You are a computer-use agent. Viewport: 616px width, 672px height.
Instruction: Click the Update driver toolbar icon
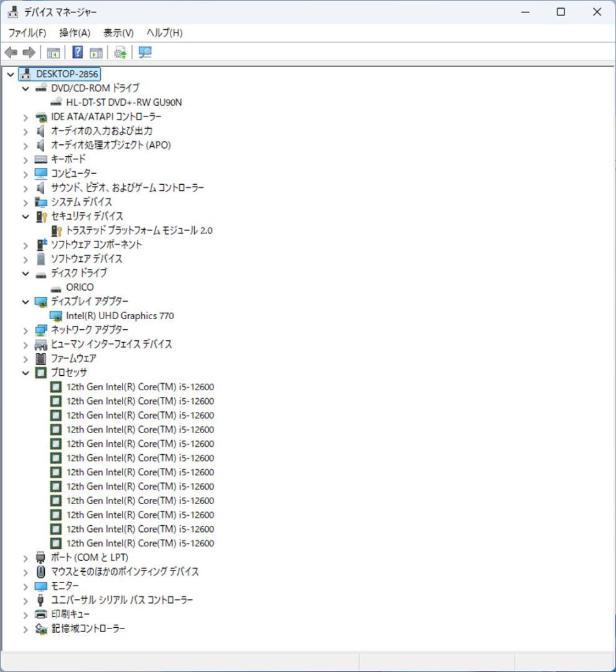click(x=120, y=52)
